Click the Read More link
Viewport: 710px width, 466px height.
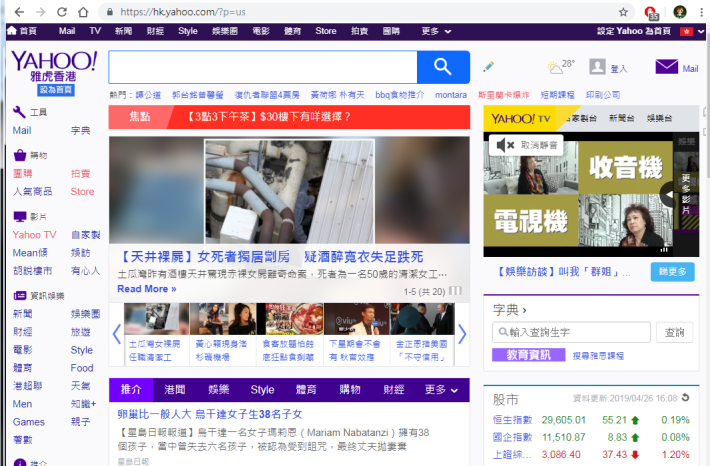pyautogui.click(x=147, y=289)
